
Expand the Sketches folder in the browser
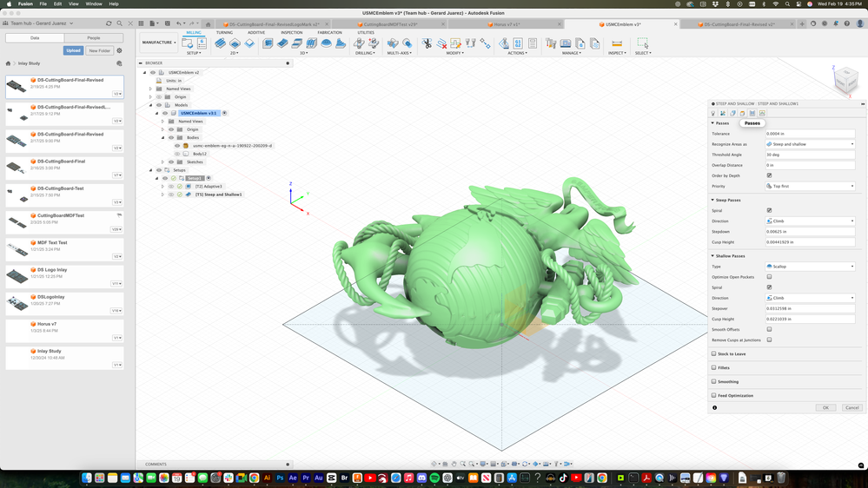pos(162,162)
